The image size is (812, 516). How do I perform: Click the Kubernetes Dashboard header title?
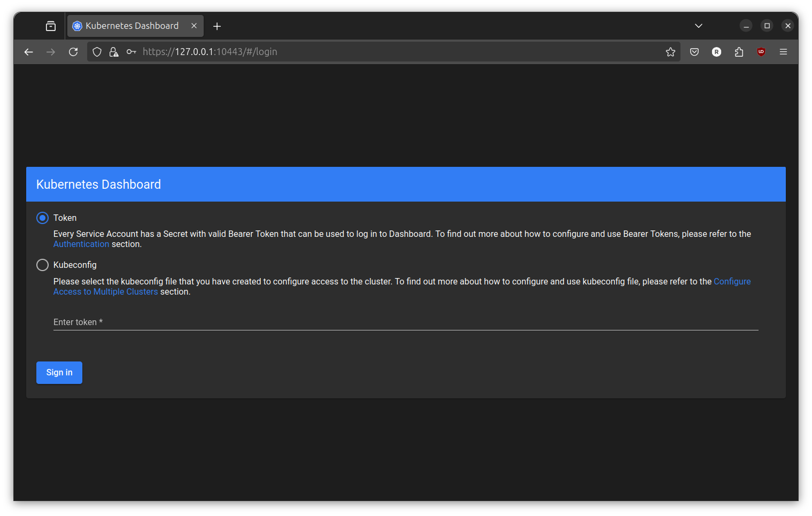98,184
